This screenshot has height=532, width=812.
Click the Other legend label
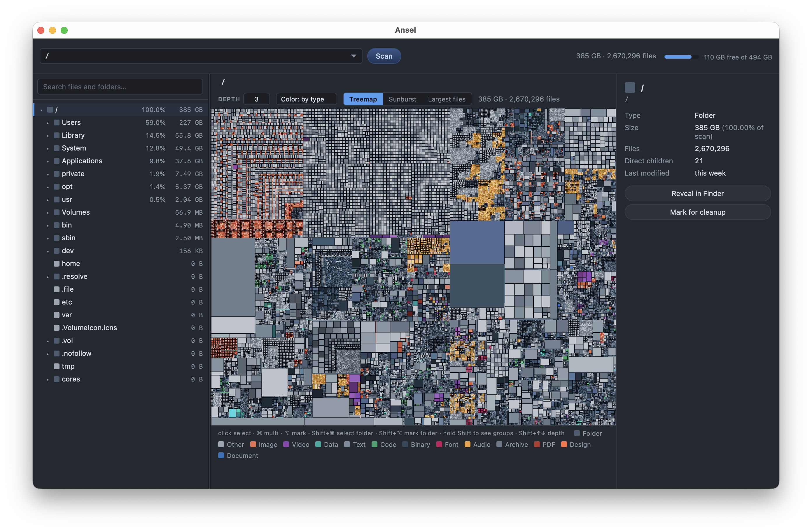click(x=235, y=444)
